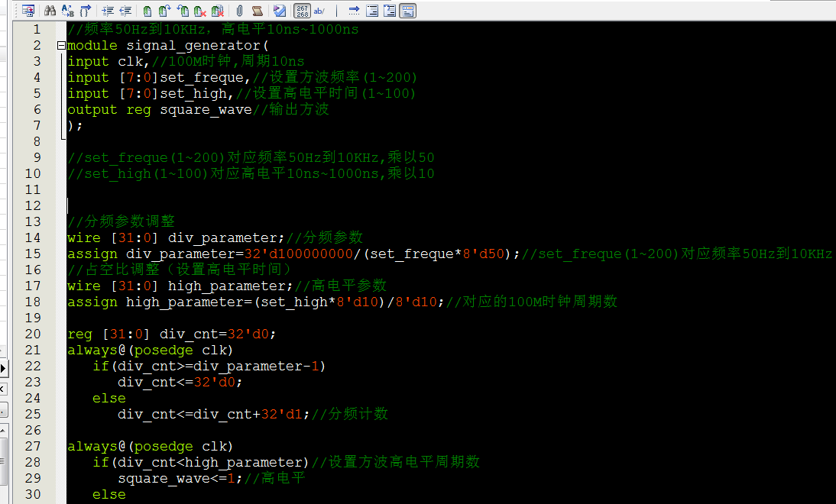
Task: Click the comment '//输出方波' on line 6
Action: tap(291, 110)
